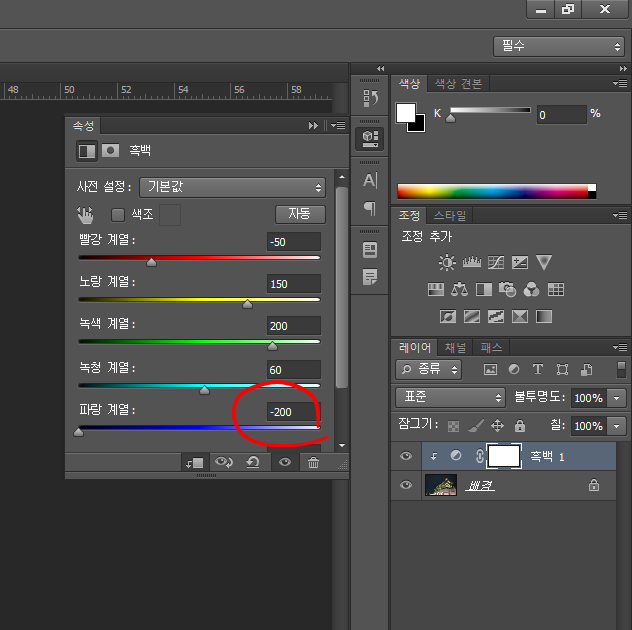
Task: Hide the 흑백 1 layer
Action: (x=406, y=456)
